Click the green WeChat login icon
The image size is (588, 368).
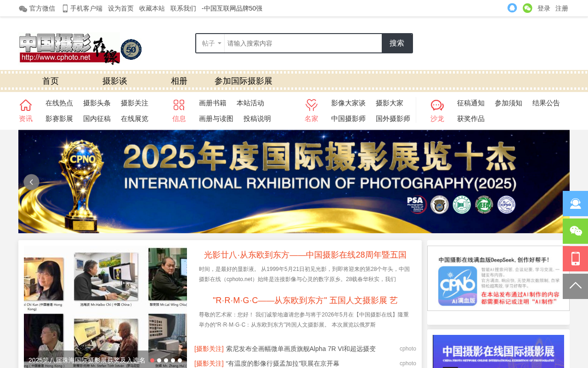[x=527, y=8]
